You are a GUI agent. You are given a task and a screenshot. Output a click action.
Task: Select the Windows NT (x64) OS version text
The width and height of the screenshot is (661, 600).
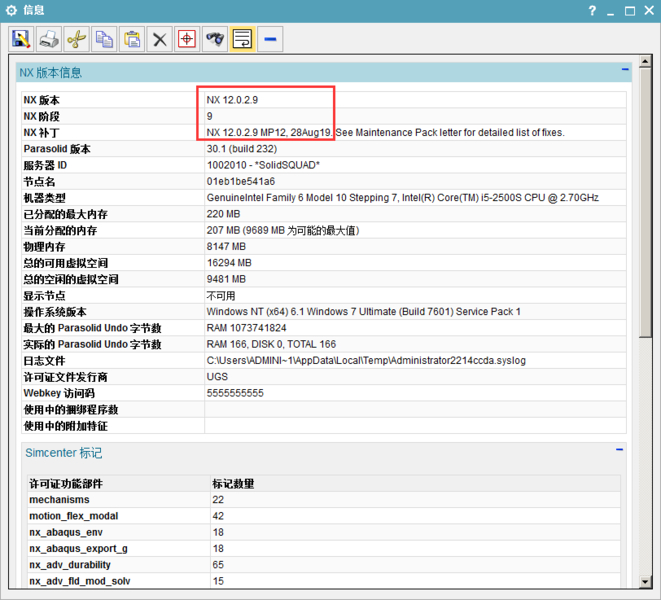(363, 312)
